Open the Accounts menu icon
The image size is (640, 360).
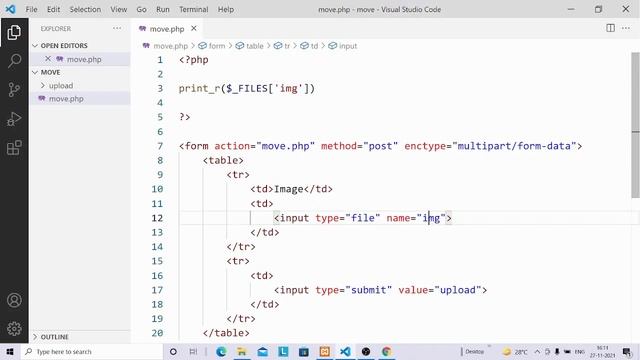(14, 300)
